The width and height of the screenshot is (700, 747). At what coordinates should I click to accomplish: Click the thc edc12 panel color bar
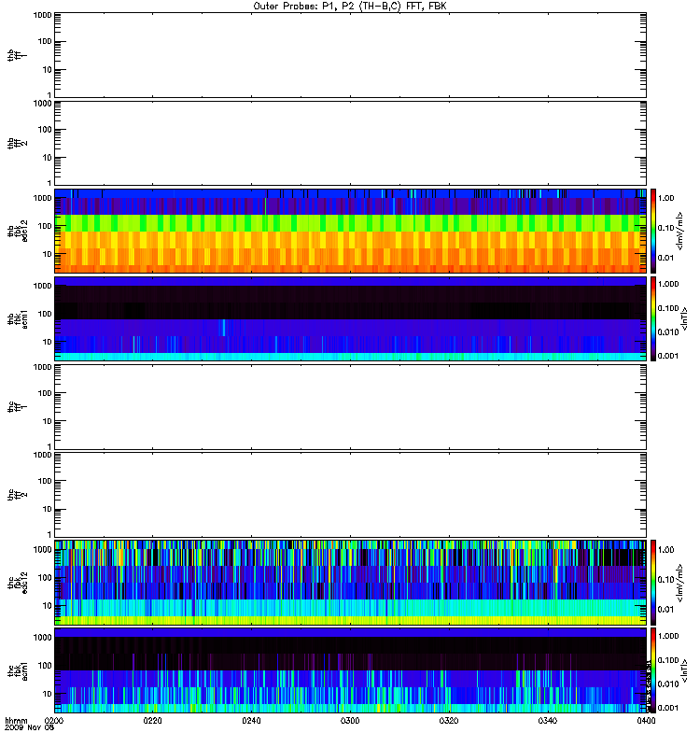pyautogui.click(x=653, y=583)
